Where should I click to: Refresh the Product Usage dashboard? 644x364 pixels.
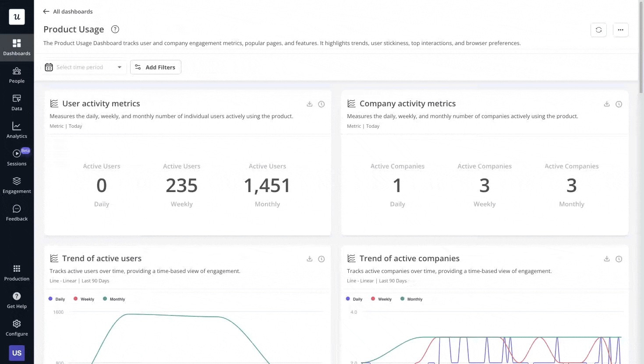598,30
